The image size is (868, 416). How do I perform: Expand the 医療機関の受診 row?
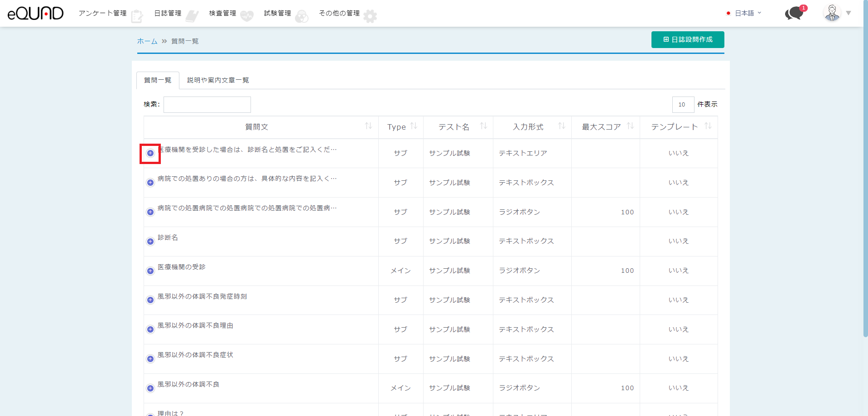coord(150,271)
